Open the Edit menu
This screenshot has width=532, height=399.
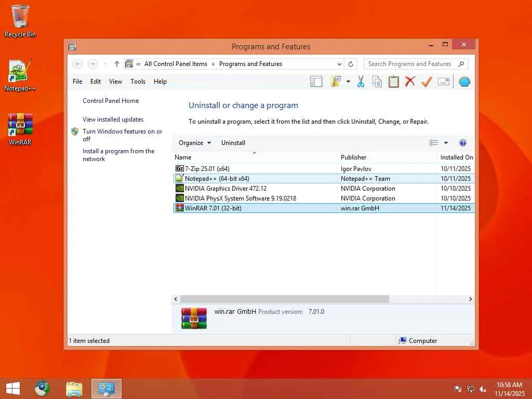tap(96, 82)
